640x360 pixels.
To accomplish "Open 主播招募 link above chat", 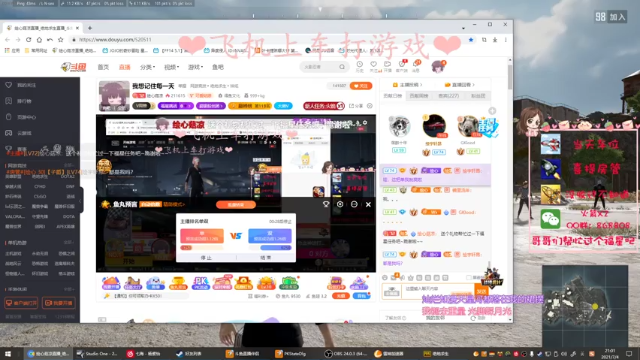I will click(x=407, y=85).
